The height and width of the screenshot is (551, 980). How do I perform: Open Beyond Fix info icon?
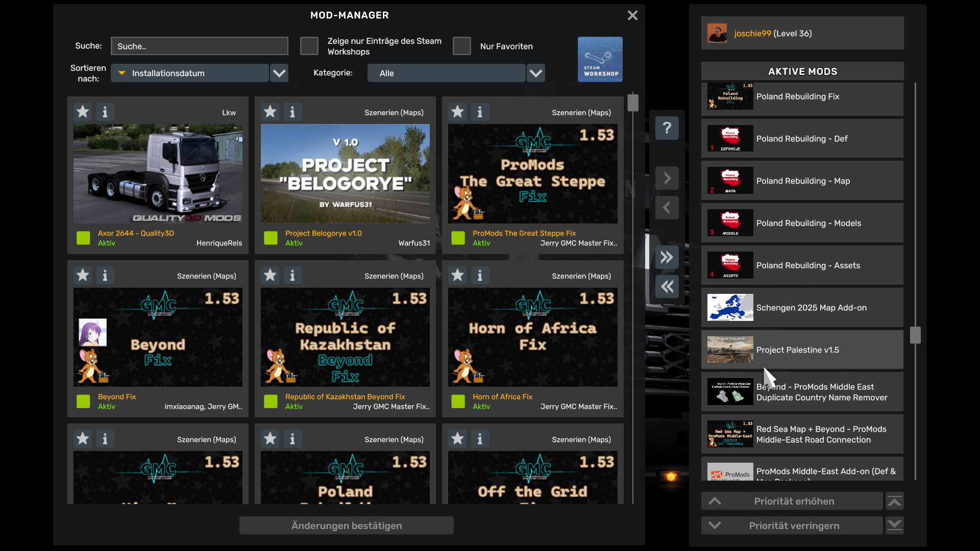[x=105, y=275]
